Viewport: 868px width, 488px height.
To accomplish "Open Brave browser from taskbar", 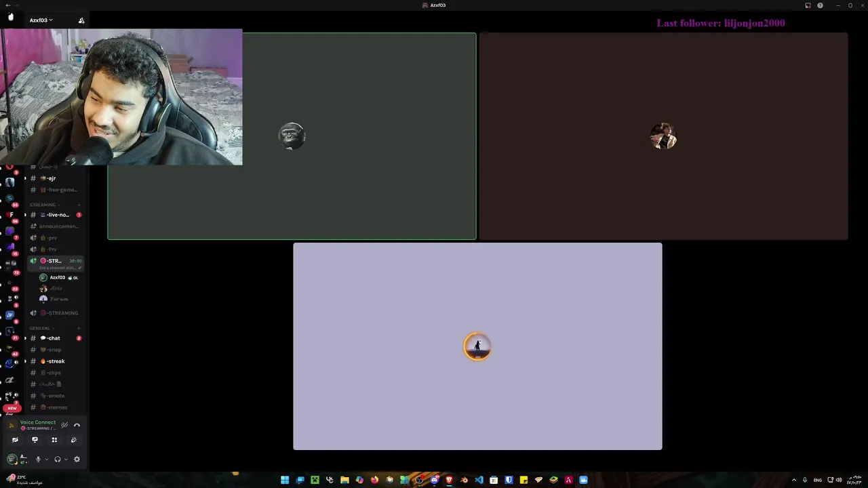I will tap(449, 480).
